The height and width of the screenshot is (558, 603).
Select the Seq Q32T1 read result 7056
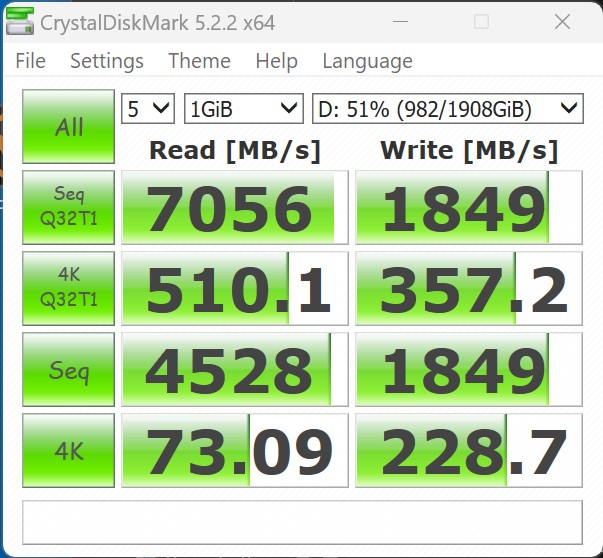[235, 208]
